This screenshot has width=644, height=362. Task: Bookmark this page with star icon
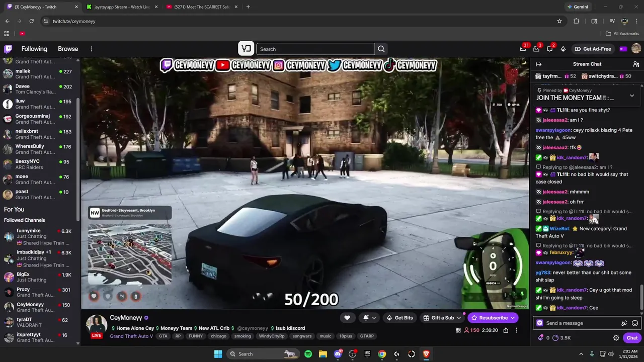pos(559,21)
